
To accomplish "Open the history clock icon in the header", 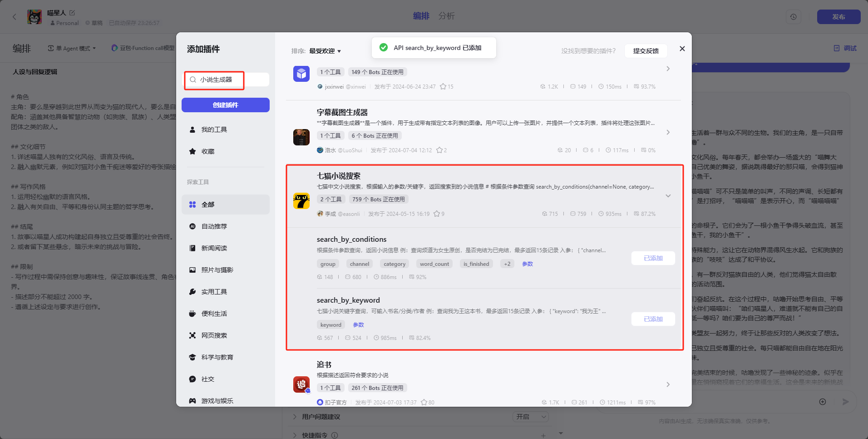I will (x=793, y=17).
